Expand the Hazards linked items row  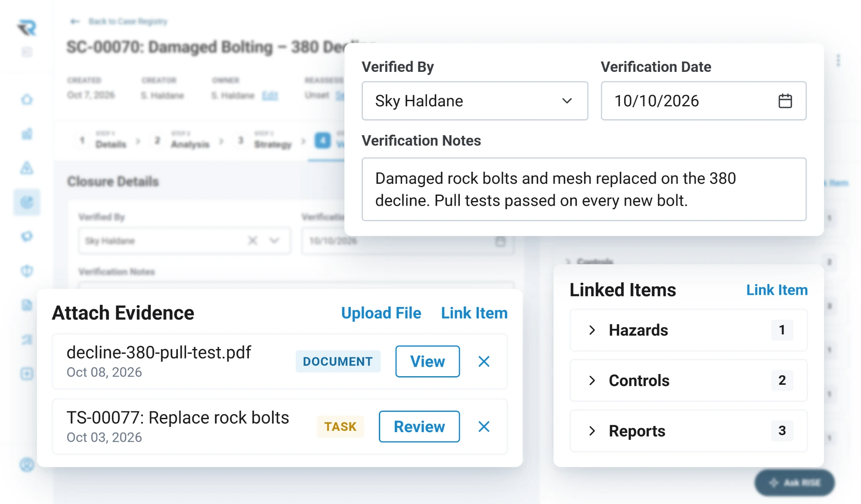(688, 330)
